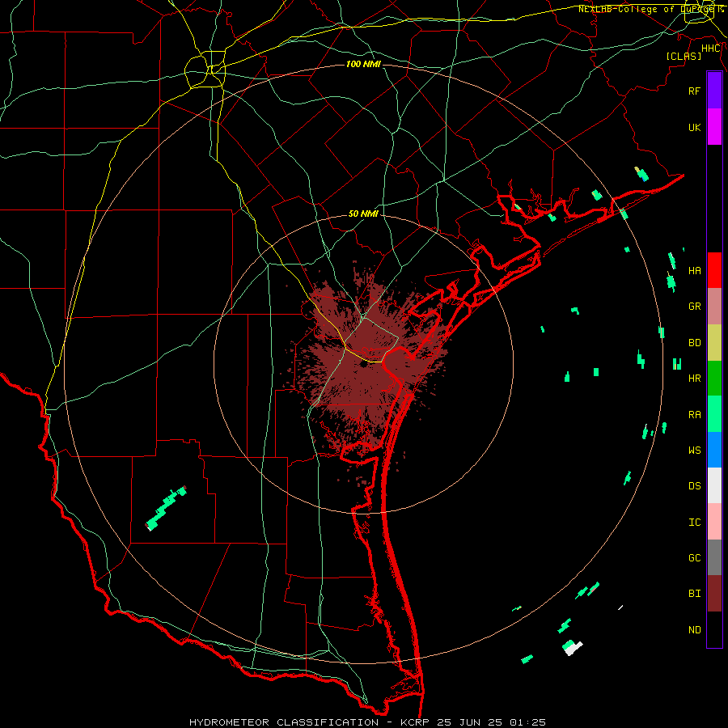Viewport: 728px width, 728px height.
Task: Click the NEXLAB-College of DuPage credit text
Action: tap(650, 9)
